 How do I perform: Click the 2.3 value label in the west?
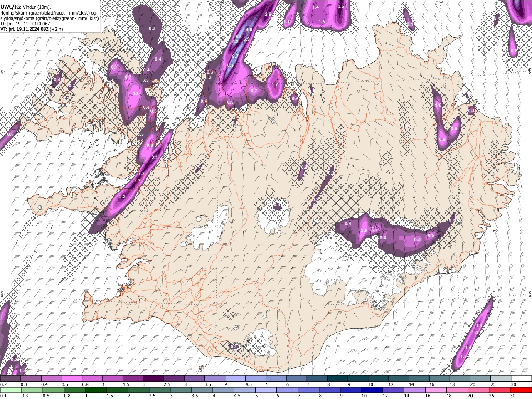138,181
